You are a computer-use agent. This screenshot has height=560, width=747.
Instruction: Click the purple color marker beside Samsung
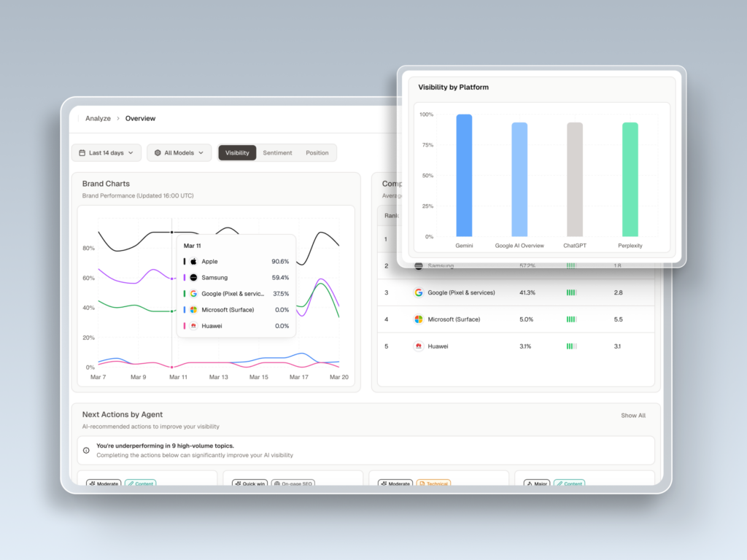pos(185,278)
